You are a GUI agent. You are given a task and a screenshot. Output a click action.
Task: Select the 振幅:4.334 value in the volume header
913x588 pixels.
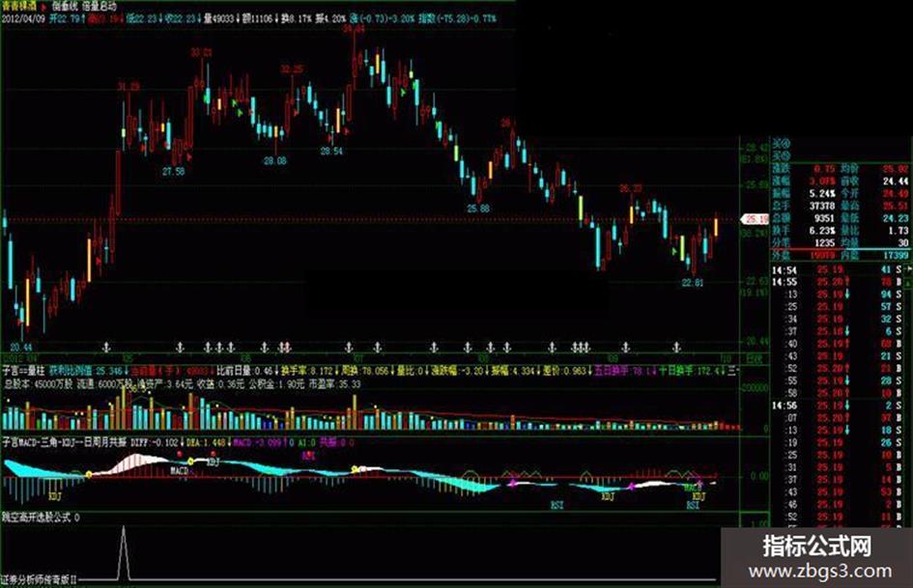[512, 371]
